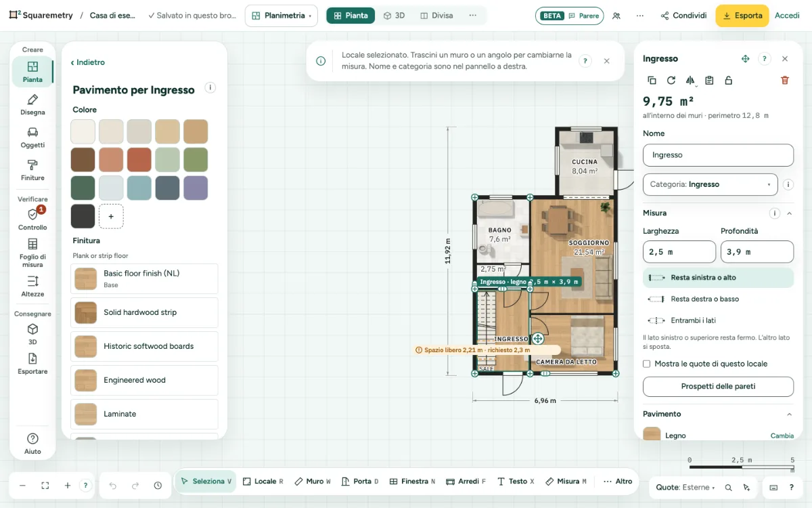The width and height of the screenshot is (812, 508).
Task: Select the Porta tool
Action: click(x=360, y=482)
